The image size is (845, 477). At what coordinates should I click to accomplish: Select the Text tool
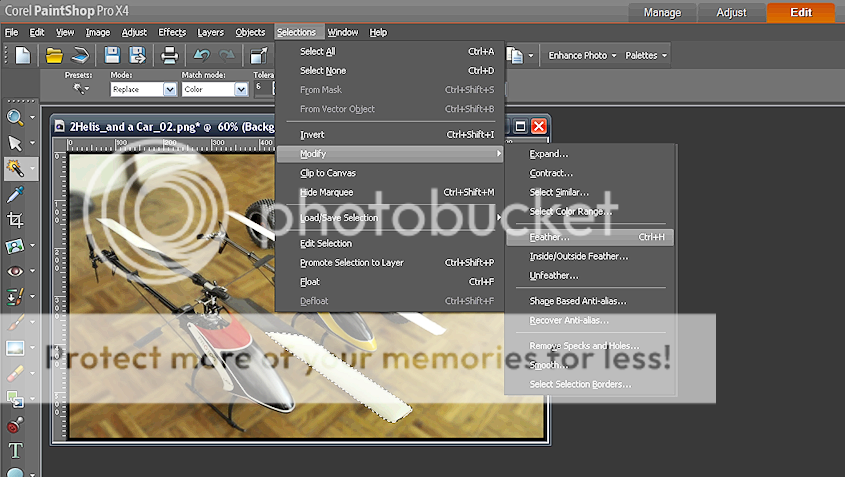[x=15, y=451]
